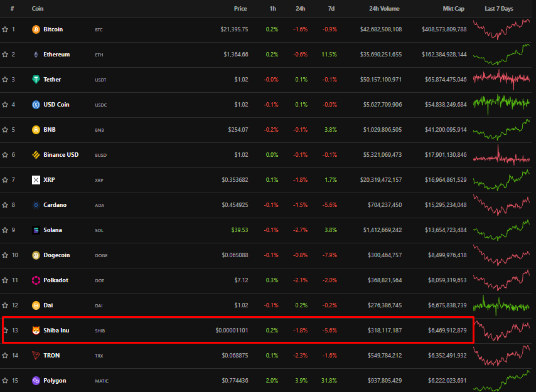
Task: Toggle TRON's favorite star
Action: point(5,356)
